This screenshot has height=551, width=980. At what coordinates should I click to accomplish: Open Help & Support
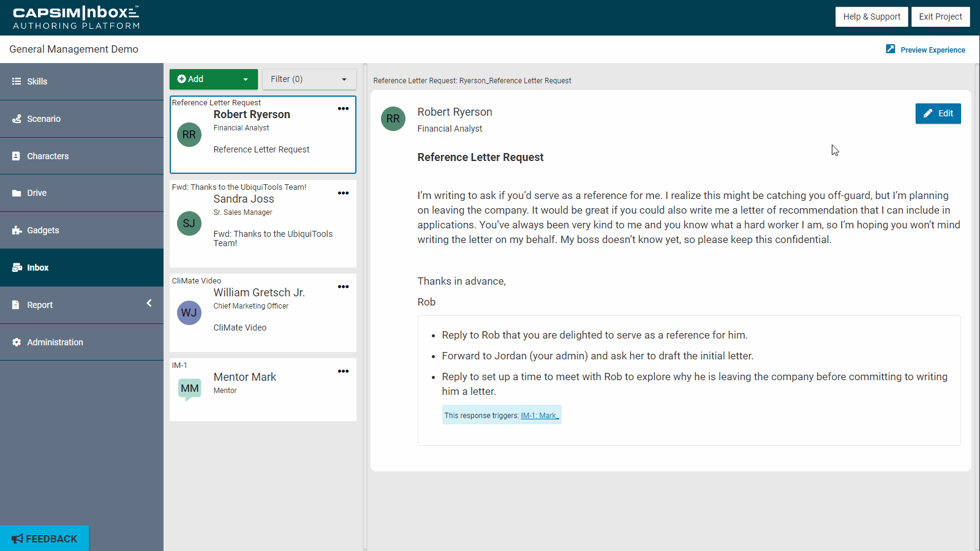[x=872, y=17]
